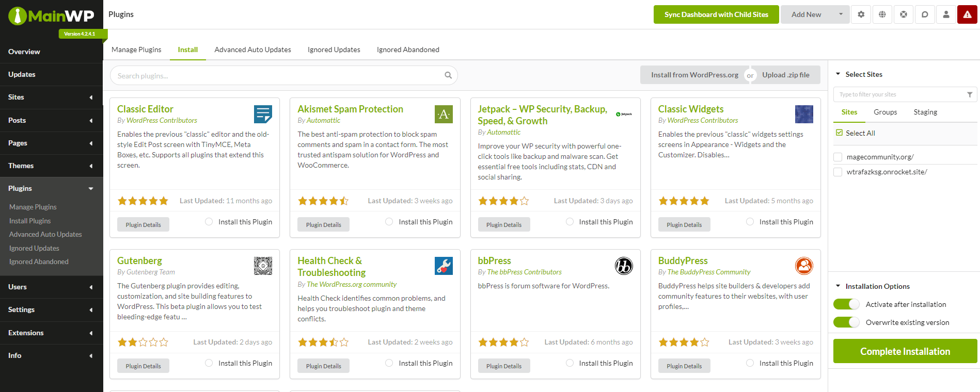Open the red warning alert icon
The height and width of the screenshot is (392, 980).
967,14
